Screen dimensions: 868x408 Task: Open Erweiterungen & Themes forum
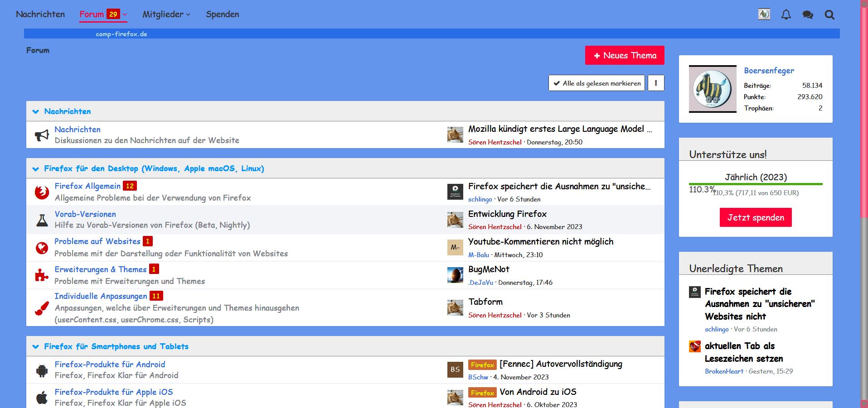point(101,269)
